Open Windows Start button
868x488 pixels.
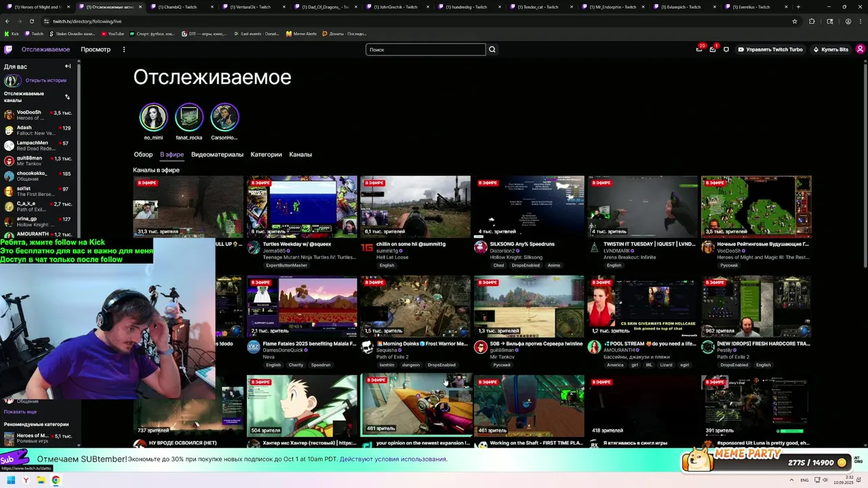[x=11, y=480]
